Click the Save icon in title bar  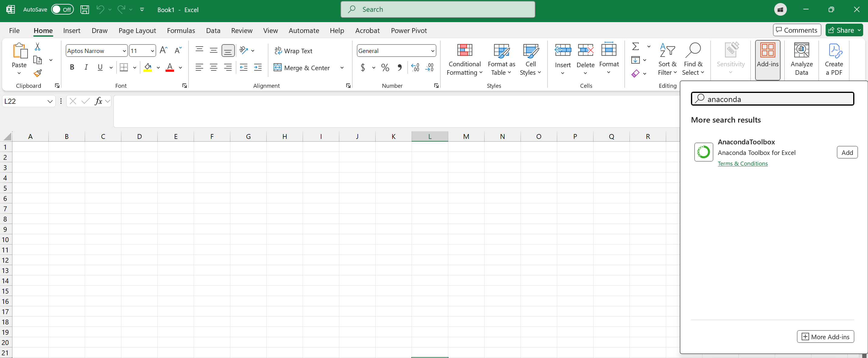[84, 9]
